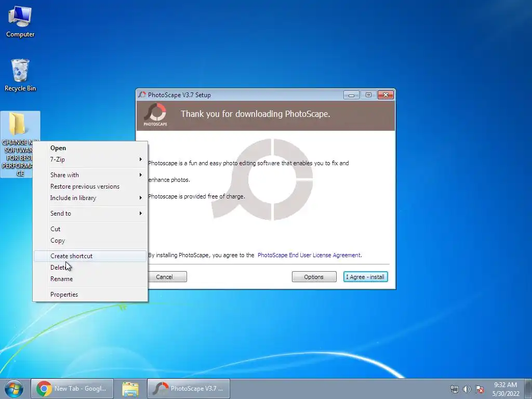
Task: Expand the Share with submenu
Action: pos(90,175)
